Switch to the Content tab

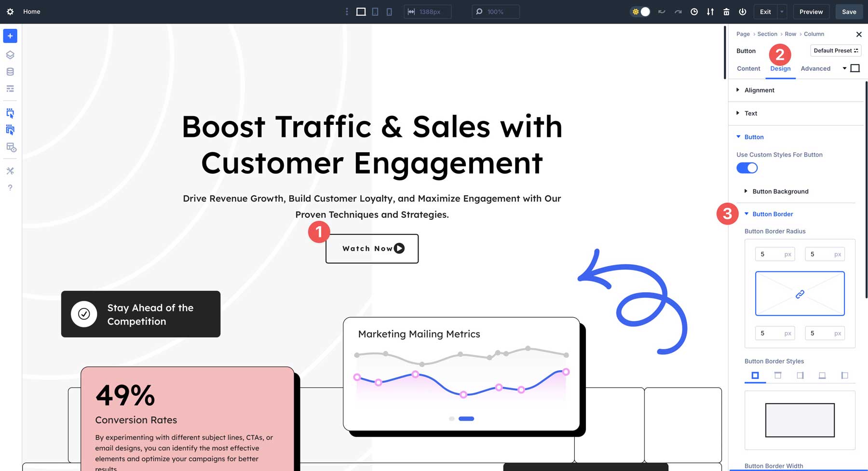click(748, 68)
